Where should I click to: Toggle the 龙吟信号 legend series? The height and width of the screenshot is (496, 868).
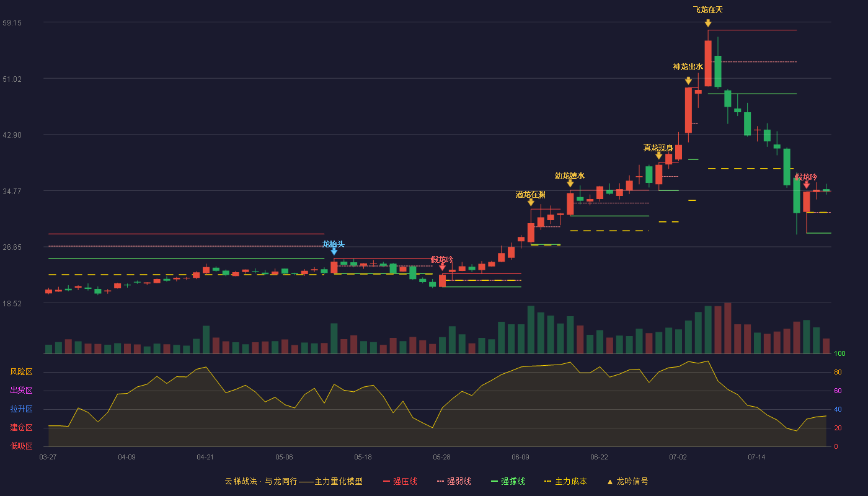pyautogui.click(x=627, y=481)
